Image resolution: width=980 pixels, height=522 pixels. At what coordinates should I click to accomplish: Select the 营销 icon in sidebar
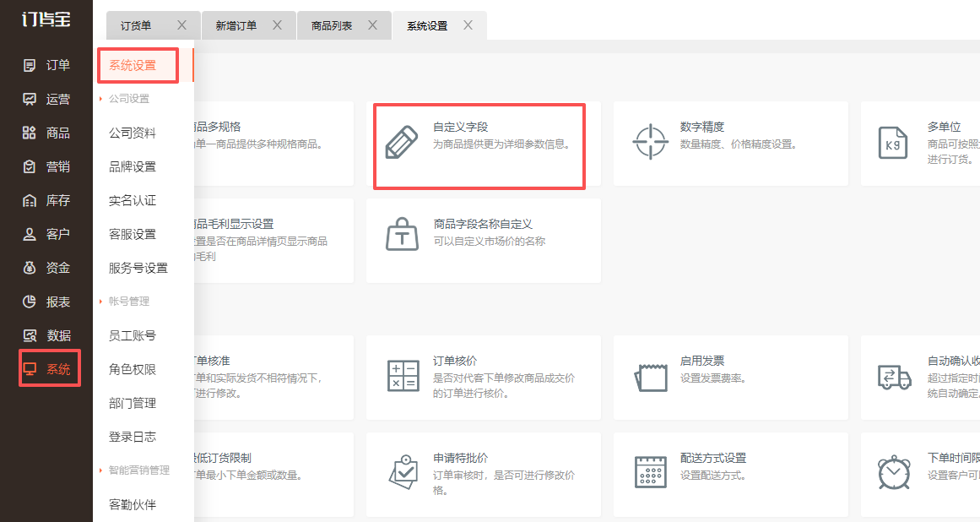click(30, 166)
